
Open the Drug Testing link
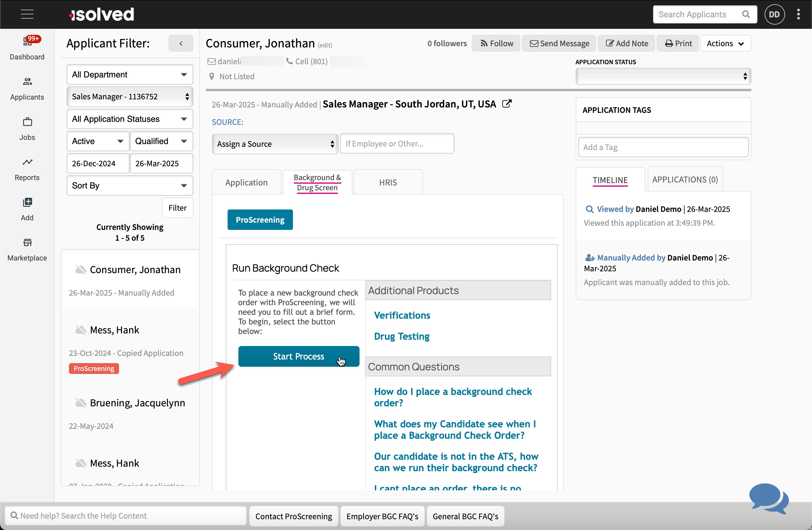click(x=402, y=336)
